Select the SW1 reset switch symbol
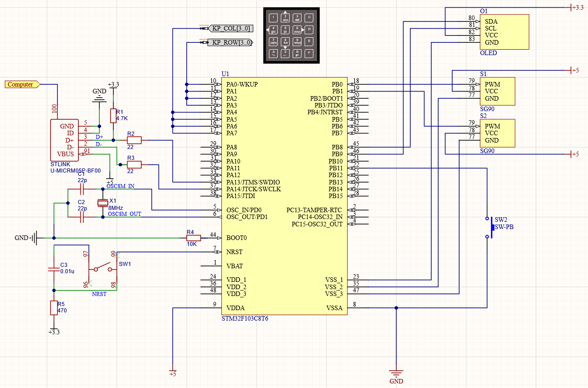588x388 pixels. pos(102,269)
